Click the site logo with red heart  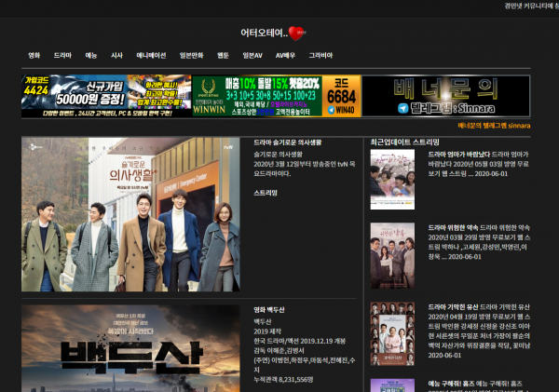[x=273, y=34]
